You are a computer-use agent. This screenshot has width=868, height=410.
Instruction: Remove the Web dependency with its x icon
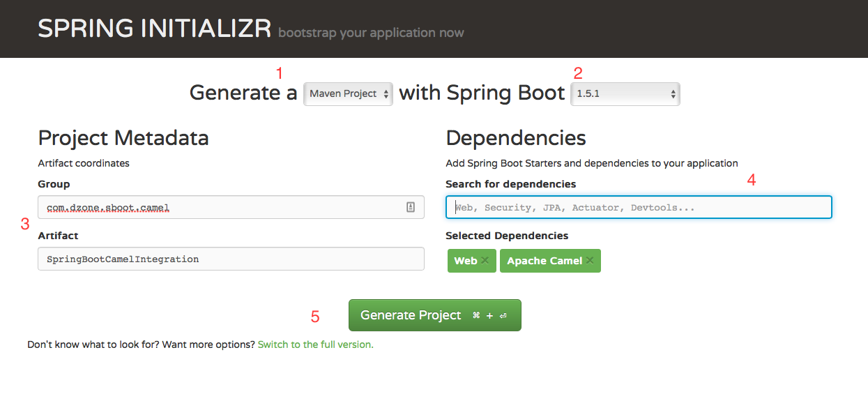point(485,261)
